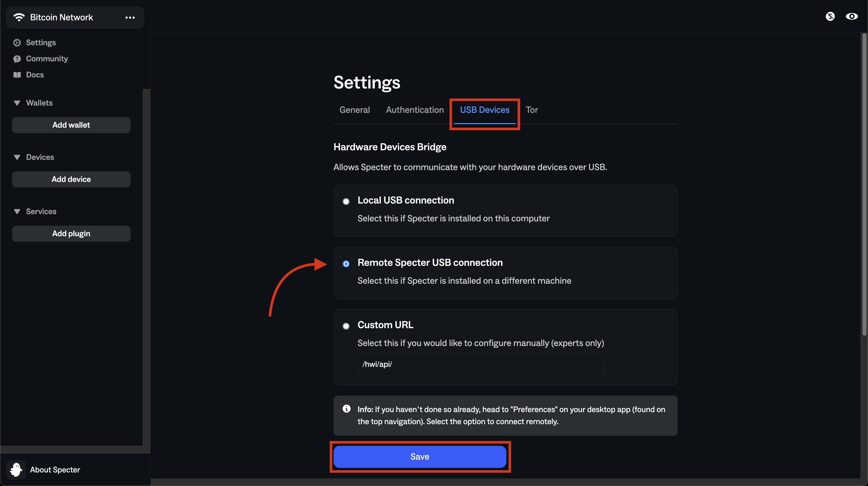This screenshot has width=868, height=486.
Task: Click the Docs book icon
Action: point(17,75)
